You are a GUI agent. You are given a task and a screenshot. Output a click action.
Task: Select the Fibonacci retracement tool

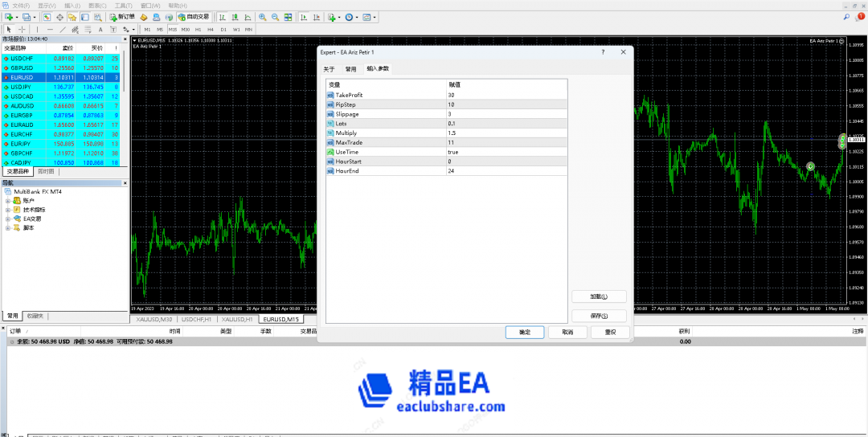tap(88, 29)
